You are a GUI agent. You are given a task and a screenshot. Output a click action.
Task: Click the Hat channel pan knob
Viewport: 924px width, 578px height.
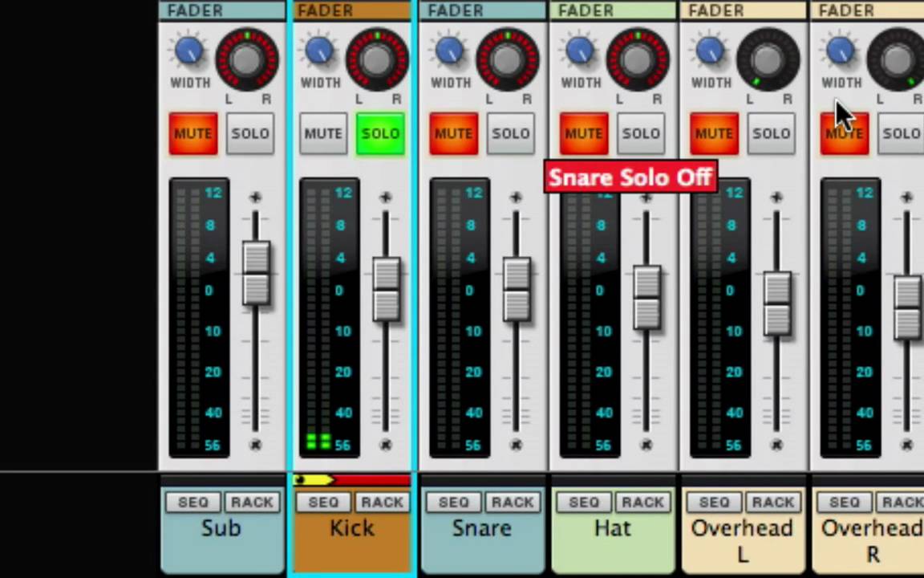click(638, 59)
